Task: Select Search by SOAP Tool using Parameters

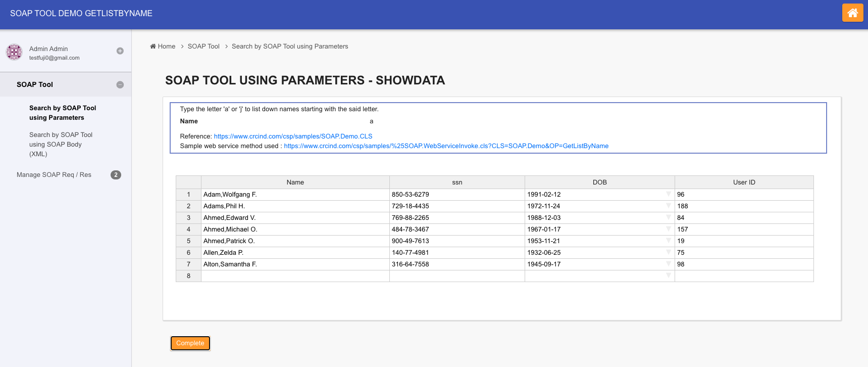Action: click(63, 113)
